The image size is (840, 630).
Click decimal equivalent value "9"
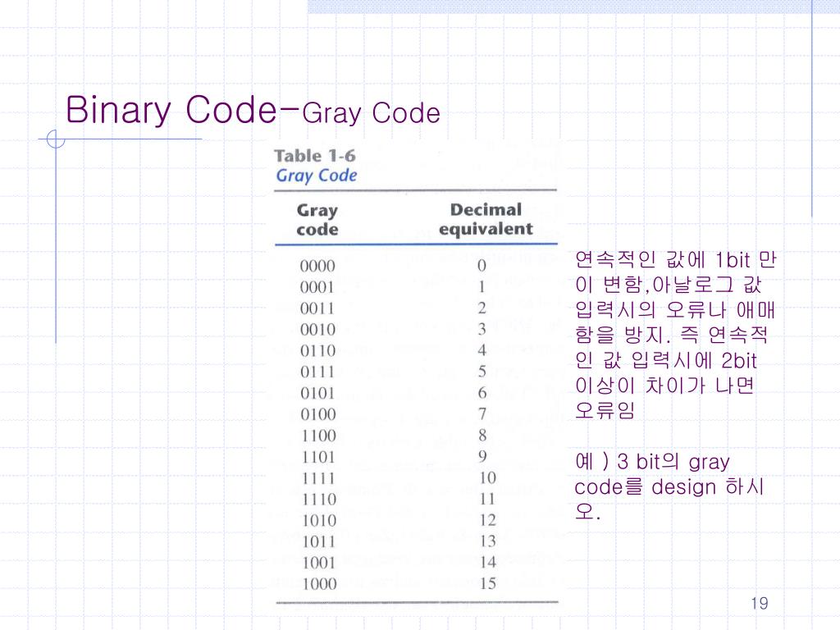pyautogui.click(x=482, y=456)
